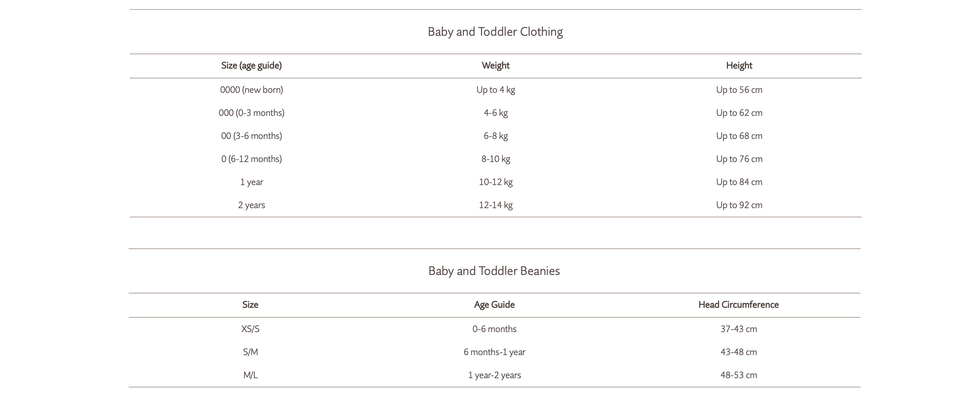Select the 0000 (new born) size cell
This screenshot has width=980, height=396.
(251, 90)
